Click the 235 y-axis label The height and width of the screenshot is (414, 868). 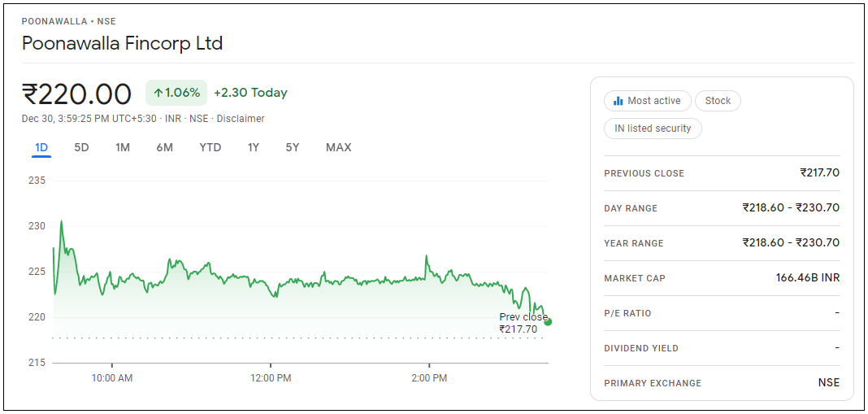coord(37,181)
